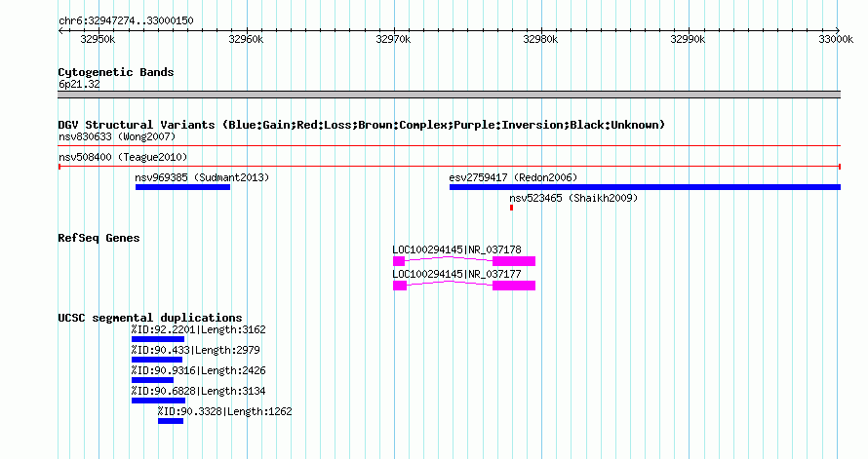
Task: Click the RefSeq Genes track title
Action: (99, 239)
